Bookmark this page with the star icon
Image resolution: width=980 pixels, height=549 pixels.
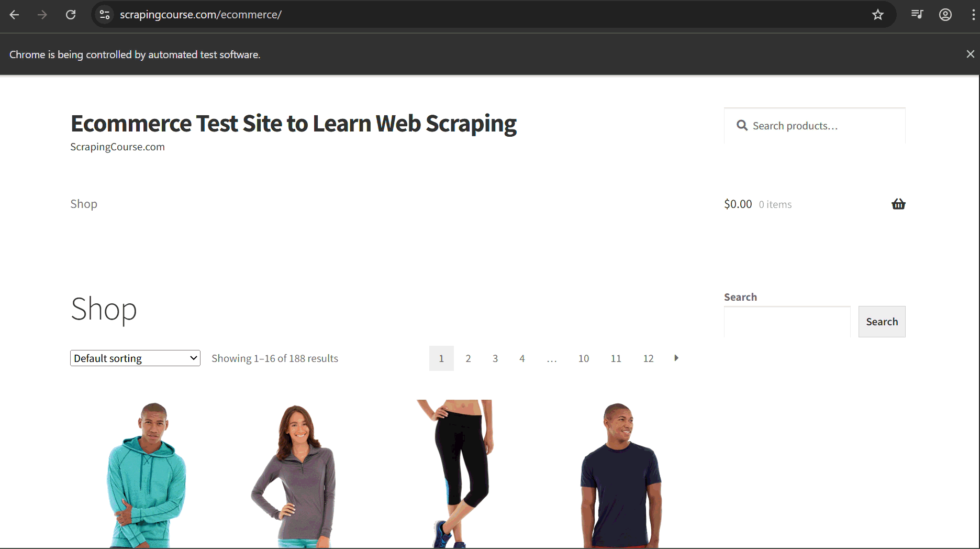[x=878, y=15]
